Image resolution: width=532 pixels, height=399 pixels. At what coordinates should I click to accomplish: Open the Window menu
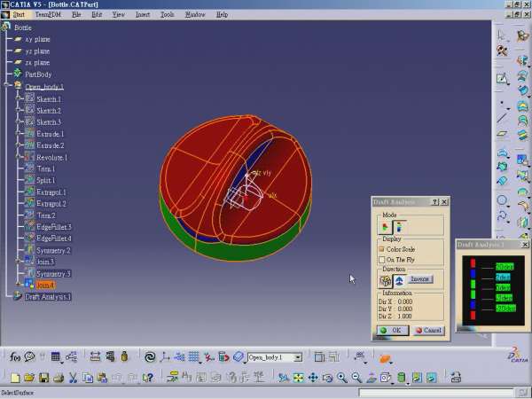pyautogui.click(x=195, y=14)
